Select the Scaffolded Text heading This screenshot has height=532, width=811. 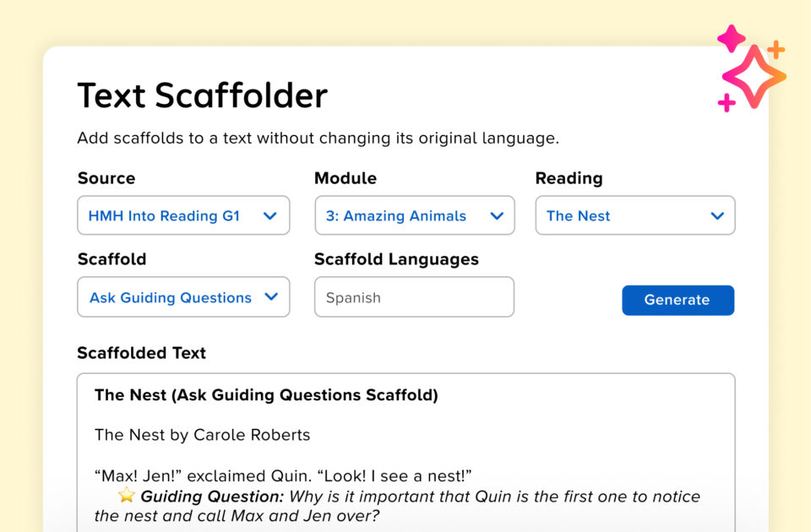point(141,353)
